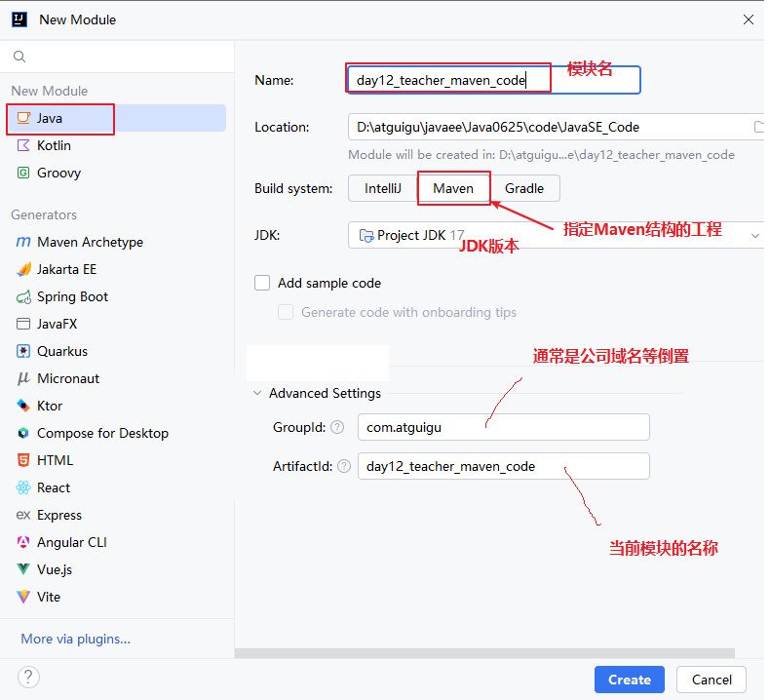Choose the Maven Archetype icon
770x700 pixels.
[23, 242]
